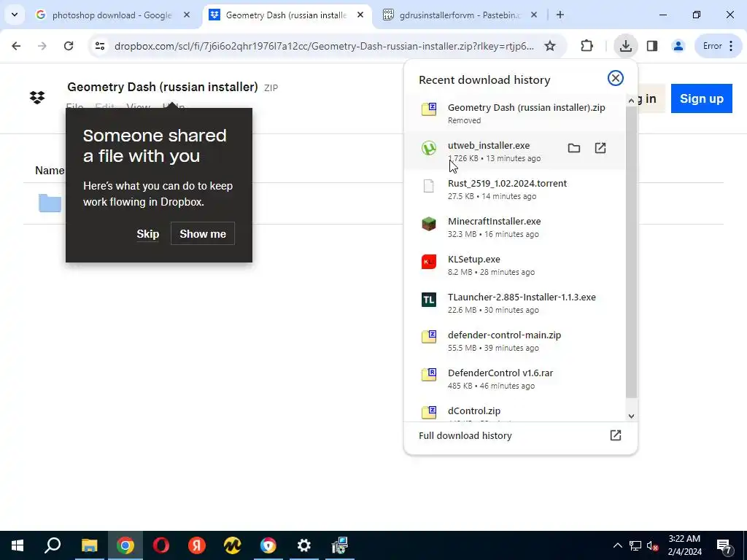
Task: Select Geometry Dash (russian installer).zip entry
Action: click(x=514, y=113)
